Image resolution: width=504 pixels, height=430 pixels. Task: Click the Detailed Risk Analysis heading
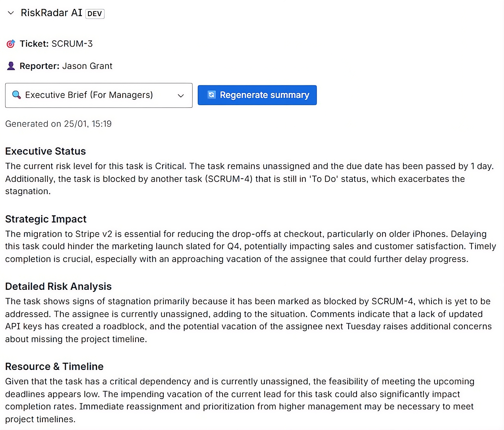[58, 286]
